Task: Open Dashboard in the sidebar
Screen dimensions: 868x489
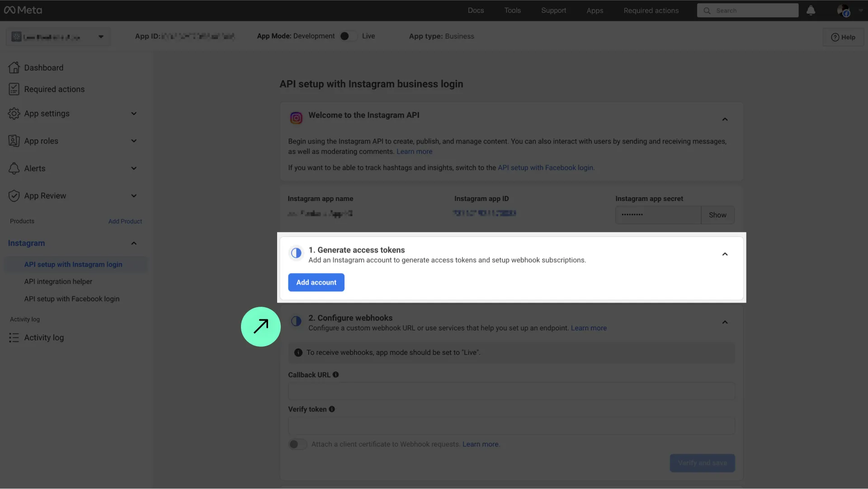Action: [44, 67]
